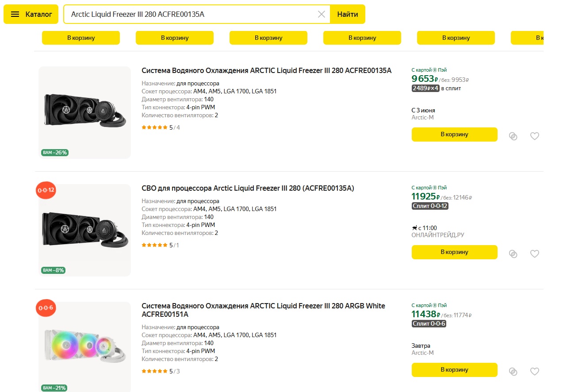Screen dimensions: 567x392
Task: Open the СВО для процессора Arctic listing
Action: tap(248, 188)
